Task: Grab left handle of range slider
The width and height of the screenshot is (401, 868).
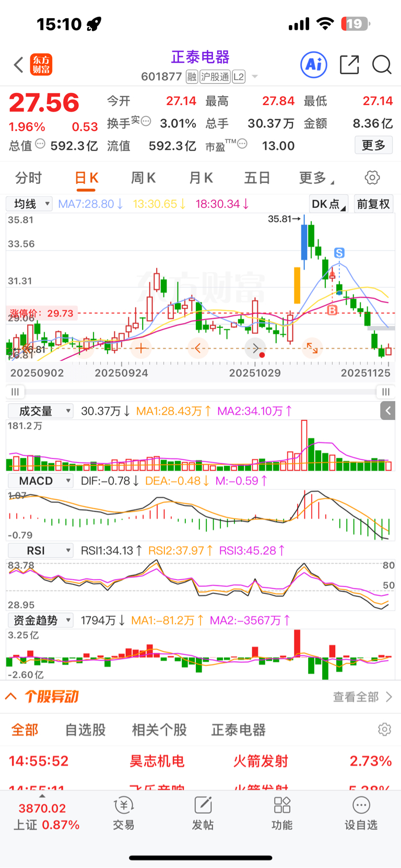Action: (x=15, y=392)
